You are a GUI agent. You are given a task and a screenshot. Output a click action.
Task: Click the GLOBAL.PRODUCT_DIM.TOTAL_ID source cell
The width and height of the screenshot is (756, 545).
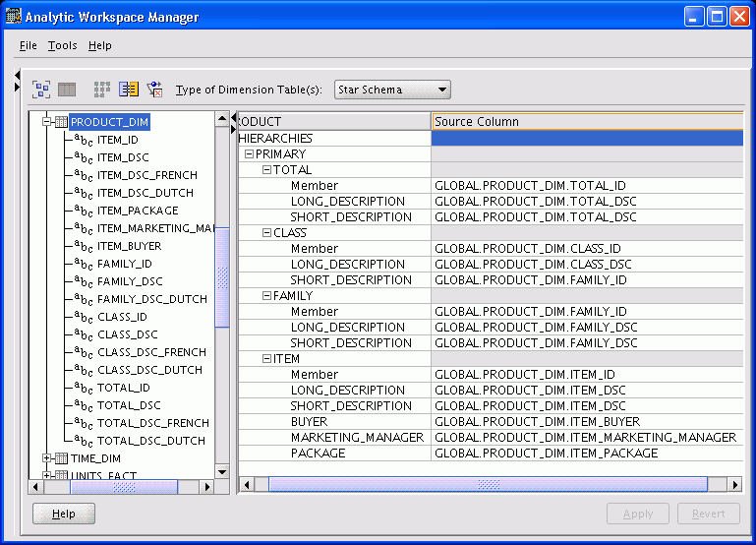click(587, 186)
